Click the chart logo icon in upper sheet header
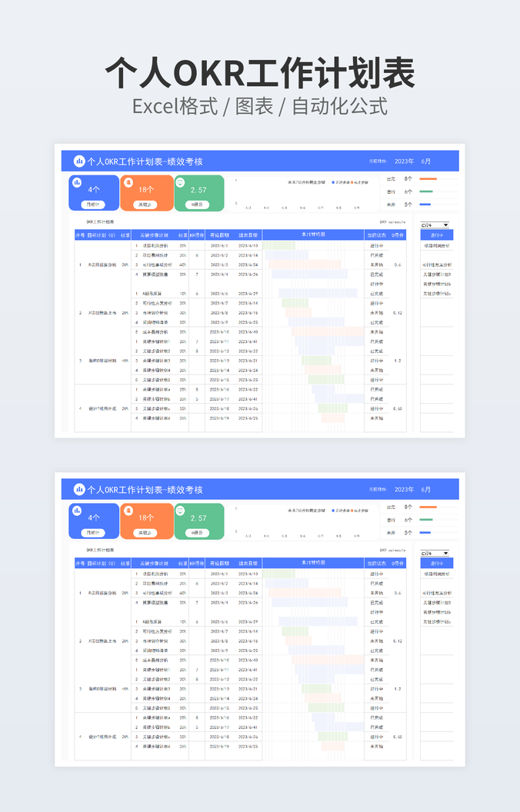Screen dimensions: 520x812 (x=78, y=161)
